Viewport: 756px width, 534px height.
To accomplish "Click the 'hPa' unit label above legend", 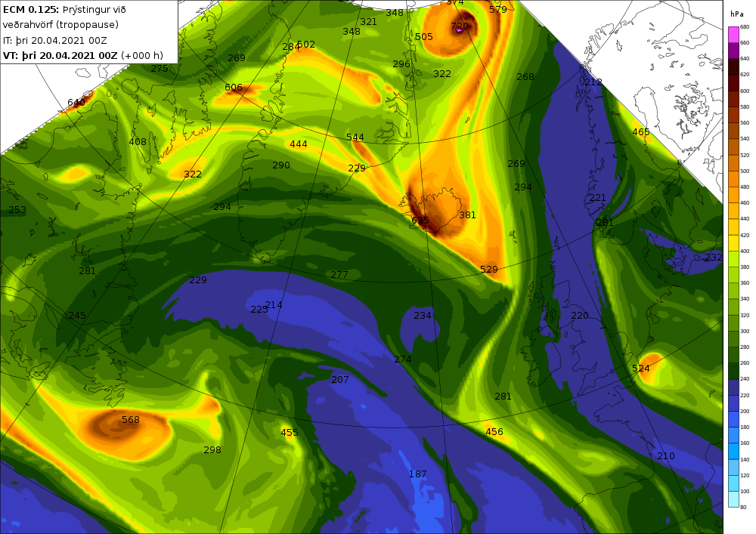I will pos(736,14).
